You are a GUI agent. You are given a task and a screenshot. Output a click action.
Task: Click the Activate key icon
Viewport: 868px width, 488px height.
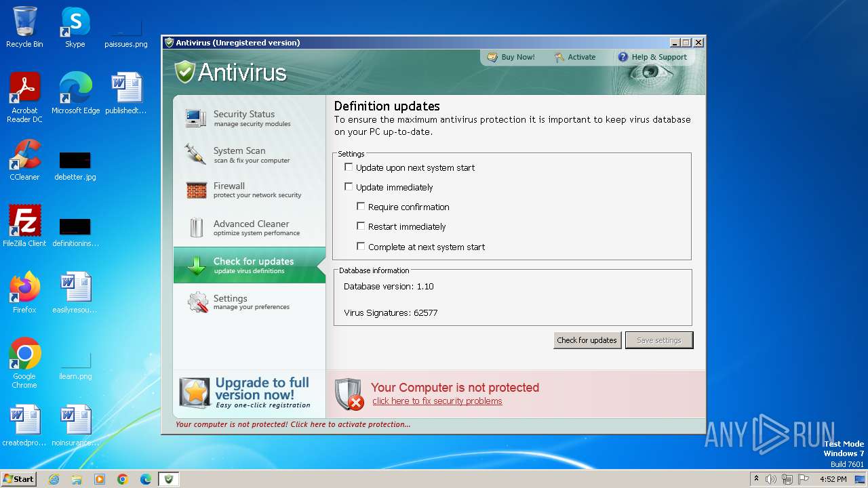click(559, 58)
